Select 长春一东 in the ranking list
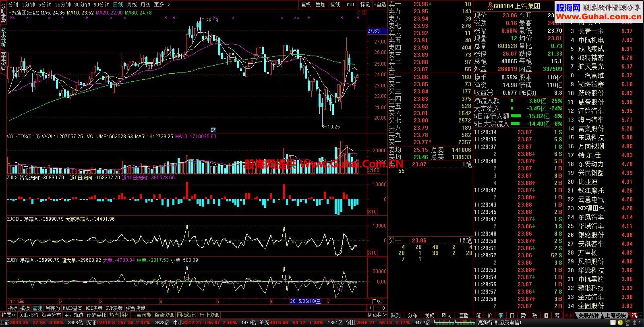The height and width of the screenshot is (327, 644). [x=591, y=31]
